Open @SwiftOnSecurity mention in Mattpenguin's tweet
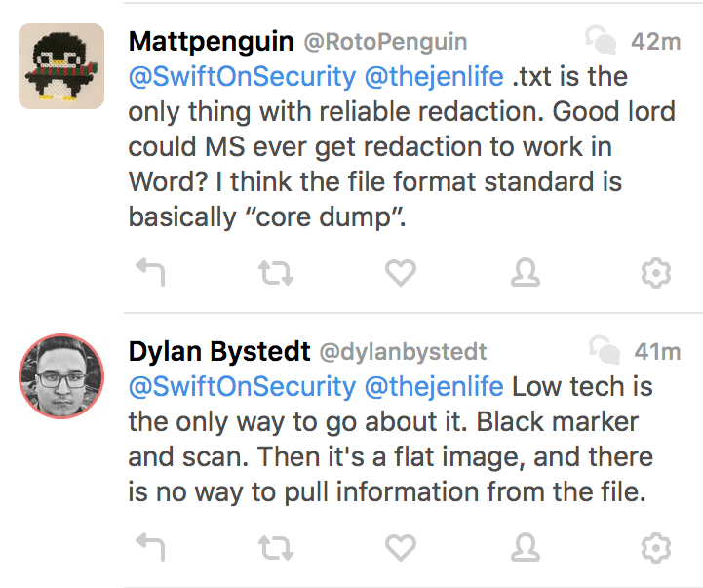Screen dimensions: 703x588 point(242,76)
